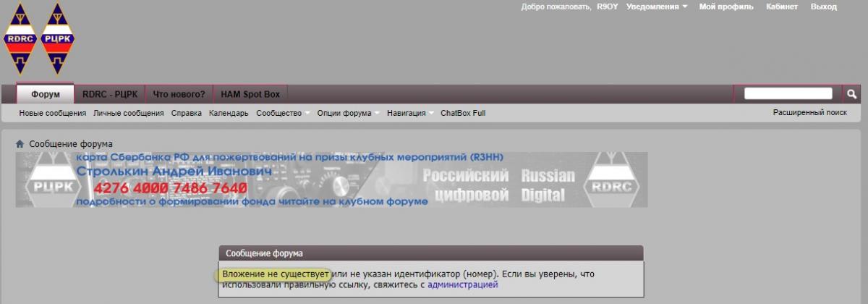The width and height of the screenshot is (868, 304).
Task: Open Расширенный поиск advanced search
Action: [809, 113]
